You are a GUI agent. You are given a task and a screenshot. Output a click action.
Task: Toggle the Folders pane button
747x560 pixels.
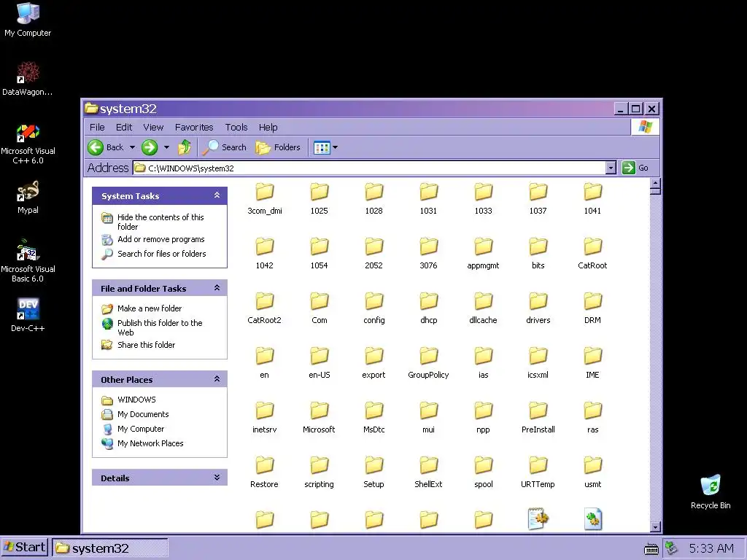tap(278, 147)
